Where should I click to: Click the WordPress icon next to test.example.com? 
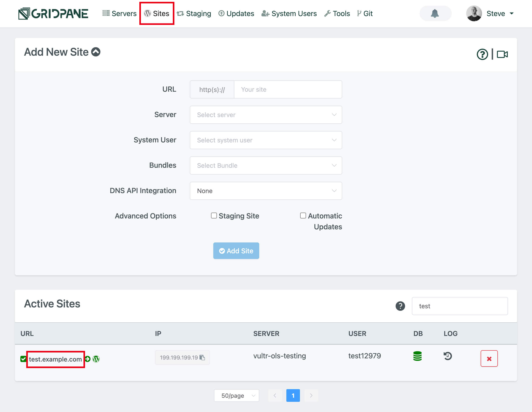tap(96, 359)
